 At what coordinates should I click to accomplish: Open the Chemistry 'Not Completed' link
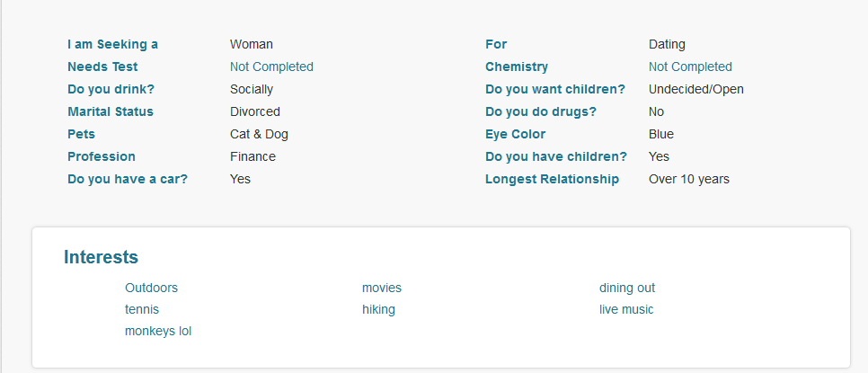point(690,67)
